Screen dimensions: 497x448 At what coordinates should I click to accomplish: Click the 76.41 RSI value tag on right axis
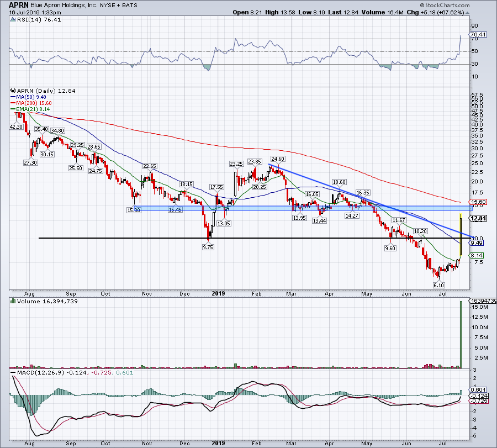478,35
